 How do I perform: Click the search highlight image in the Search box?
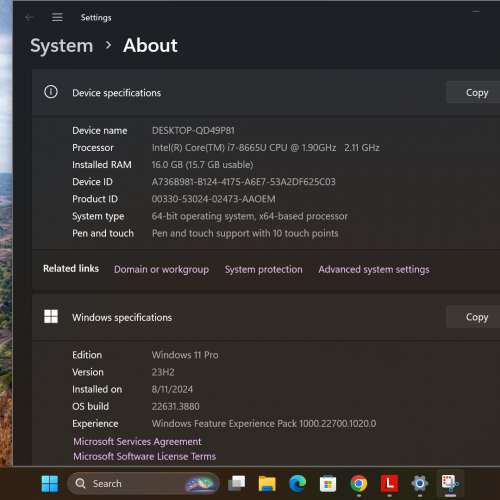tap(200, 484)
